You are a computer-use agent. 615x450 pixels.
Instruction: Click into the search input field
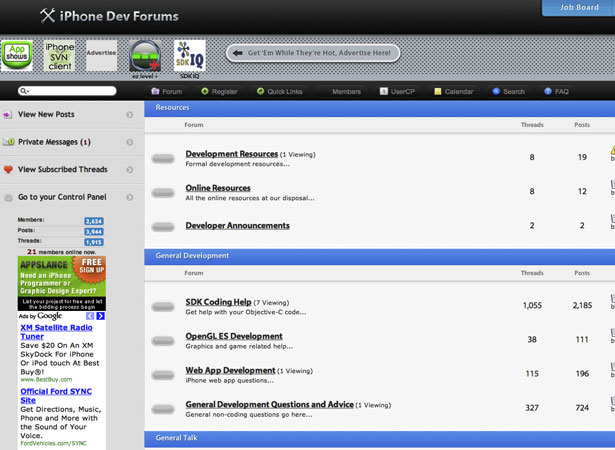point(67,91)
